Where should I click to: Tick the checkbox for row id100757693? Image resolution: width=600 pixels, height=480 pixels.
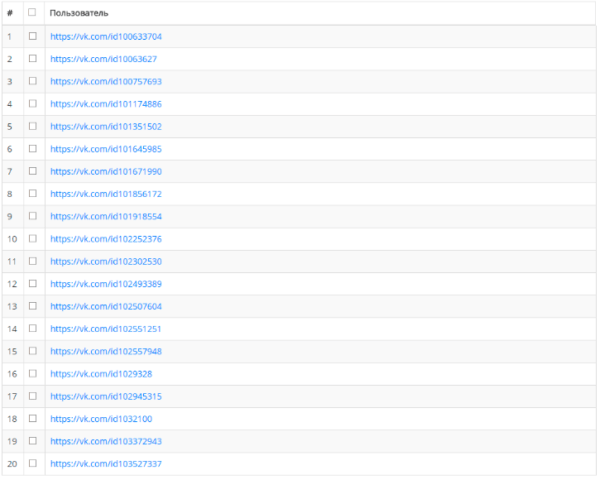click(33, 81)
